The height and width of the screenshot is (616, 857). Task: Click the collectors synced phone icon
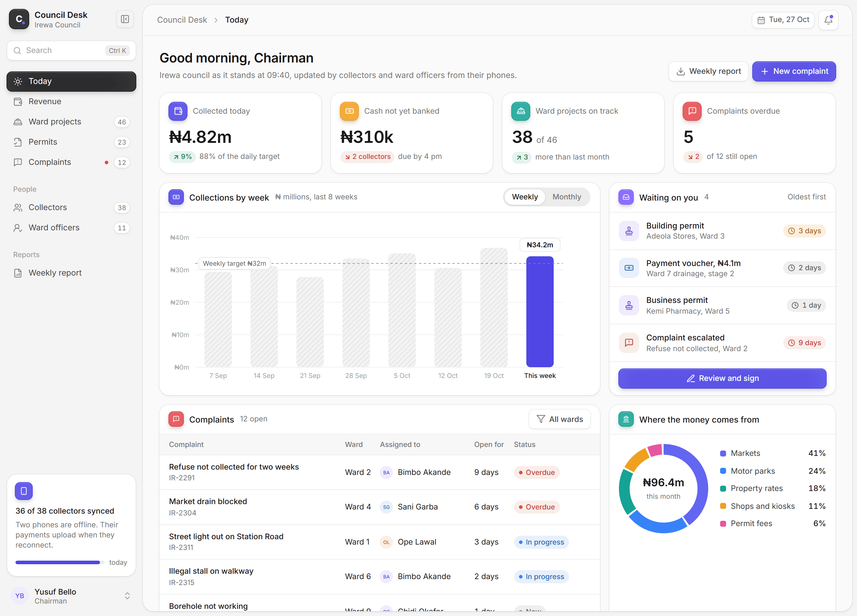(x=24, y=491)
